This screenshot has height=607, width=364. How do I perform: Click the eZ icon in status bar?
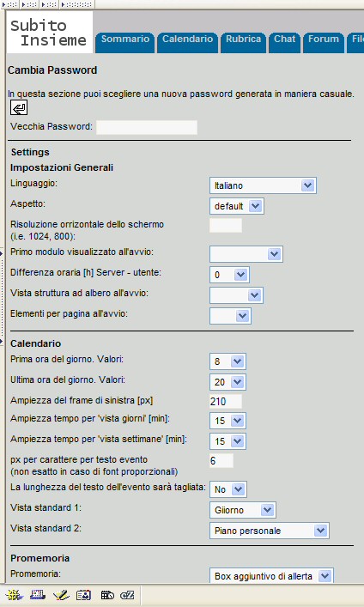[x=127, y=595]
